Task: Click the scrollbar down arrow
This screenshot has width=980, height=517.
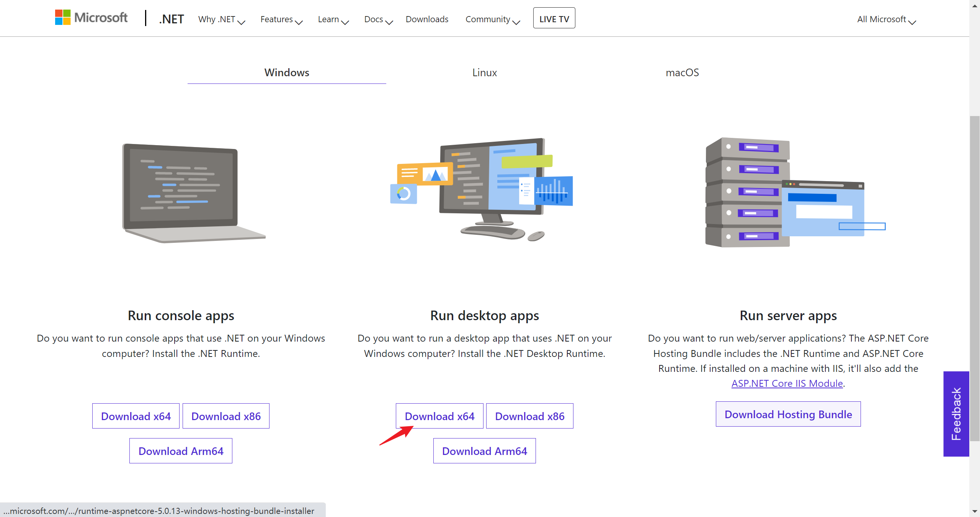Action: coord(975,511)
